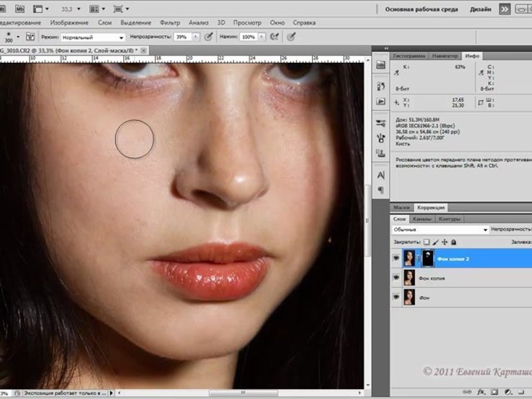The width and height of the screenshot is (532, 399).
Task: Click the add layer style fx icon
Action: 481,392
